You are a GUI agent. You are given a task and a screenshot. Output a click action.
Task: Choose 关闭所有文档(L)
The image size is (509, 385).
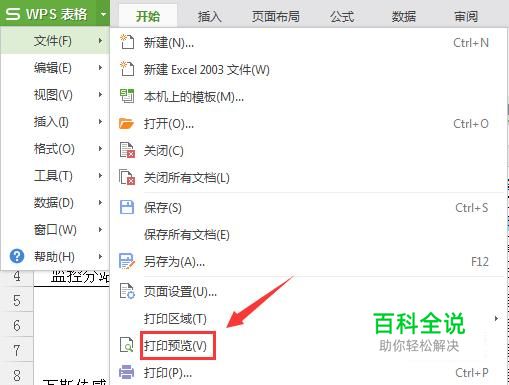(x=307, y=177)
